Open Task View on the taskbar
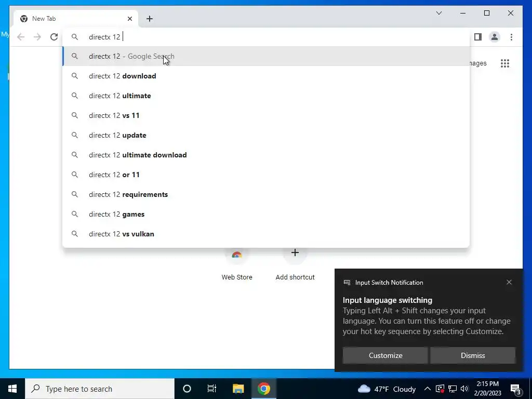This screenshot has width=532, height=399. tap(212, 389)
